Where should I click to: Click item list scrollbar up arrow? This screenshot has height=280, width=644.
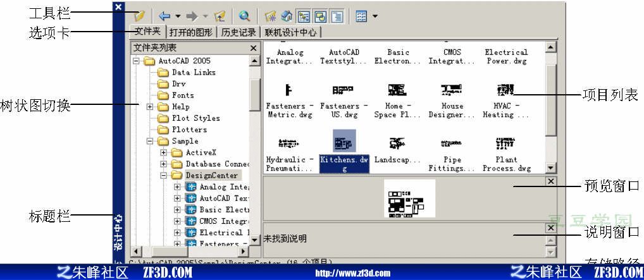pos(550,47)
